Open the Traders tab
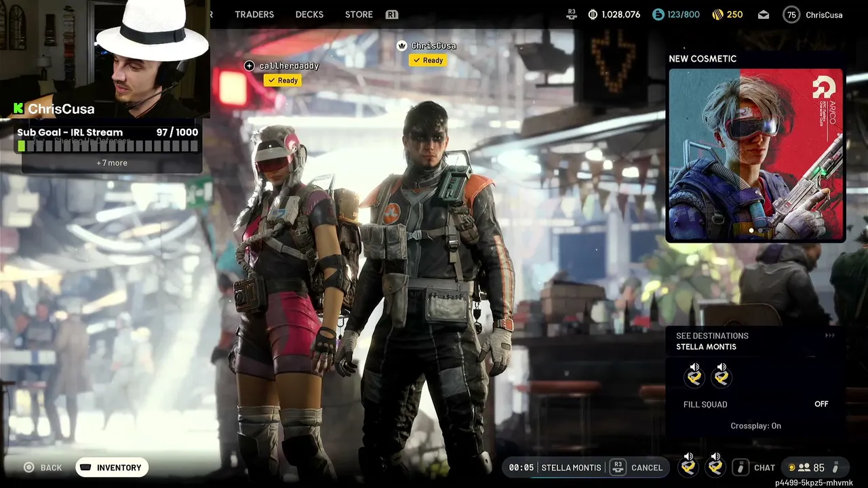Image resolution: width=868 pixels, height=488 pixels. click(x=254, y=14)
